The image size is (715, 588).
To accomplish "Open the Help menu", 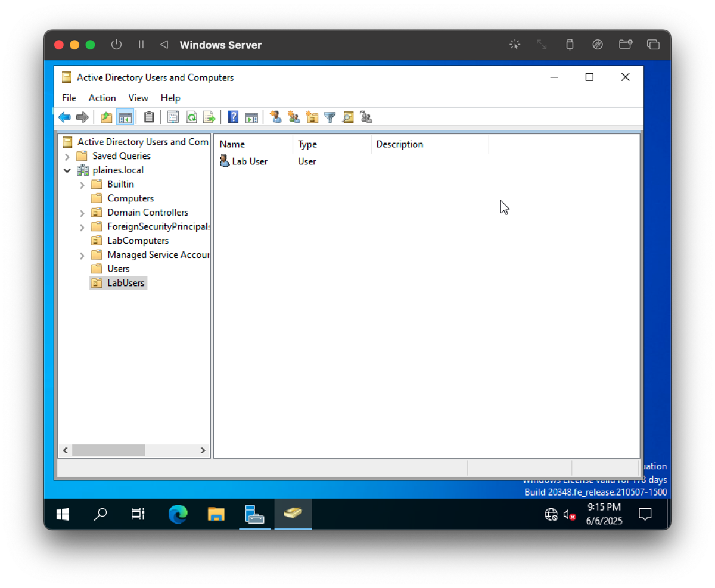I will 170,98.
